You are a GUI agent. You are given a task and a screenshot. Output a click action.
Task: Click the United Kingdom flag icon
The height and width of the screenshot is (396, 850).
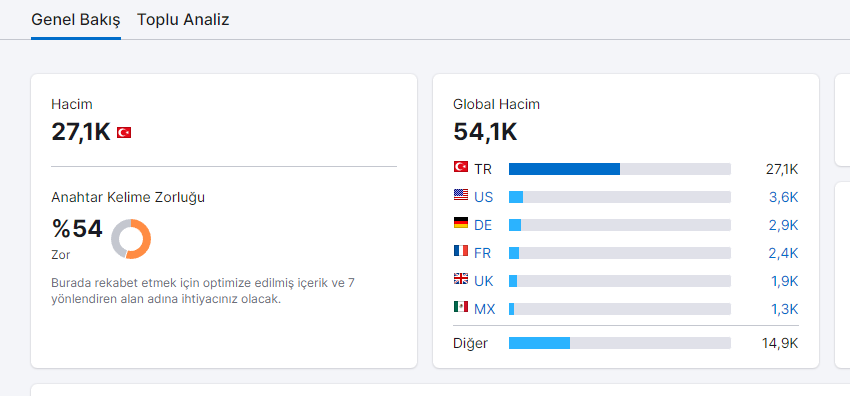461,279
